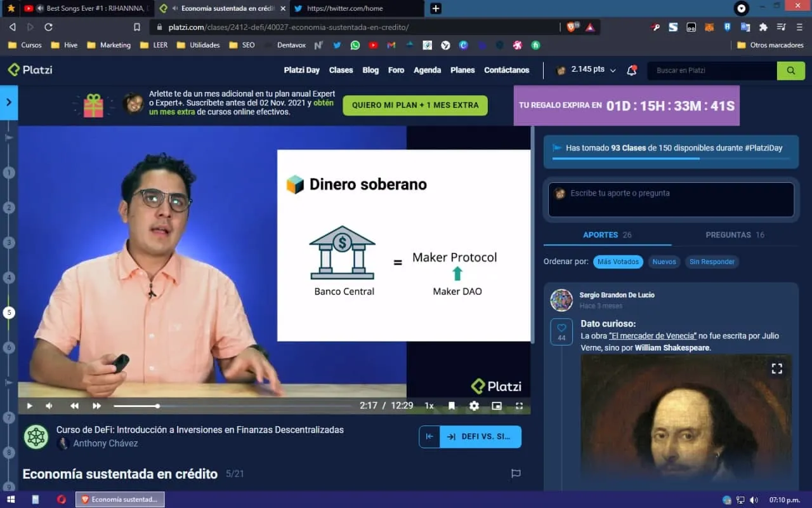Open teacher Anthony Chávez's profile

105,443
